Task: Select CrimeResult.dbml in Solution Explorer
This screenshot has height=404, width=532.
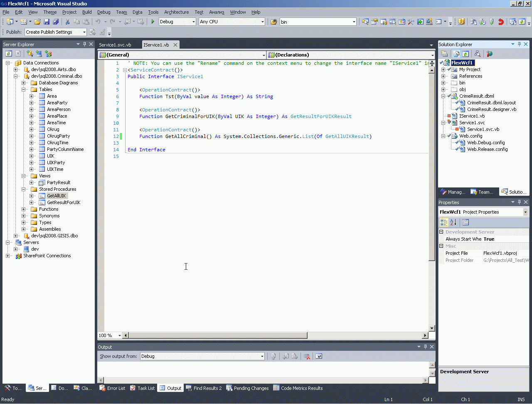Action: click(476, 96)
